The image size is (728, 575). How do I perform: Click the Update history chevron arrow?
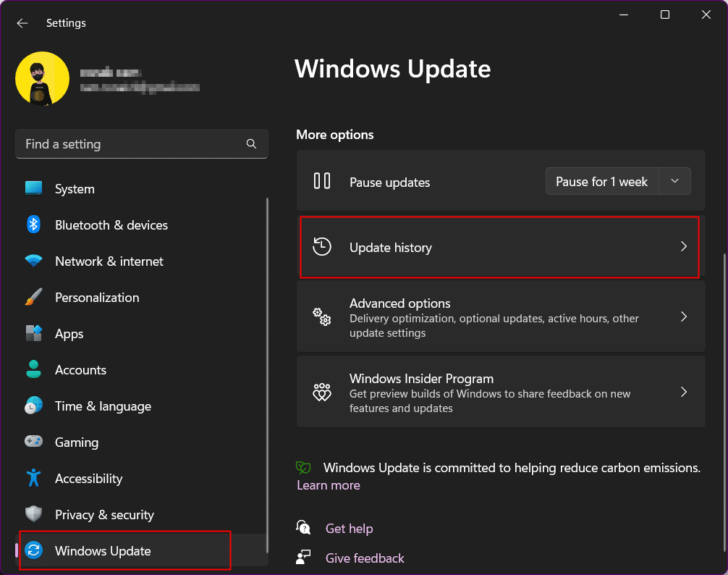pyautogui.click(x=683, y=247)
